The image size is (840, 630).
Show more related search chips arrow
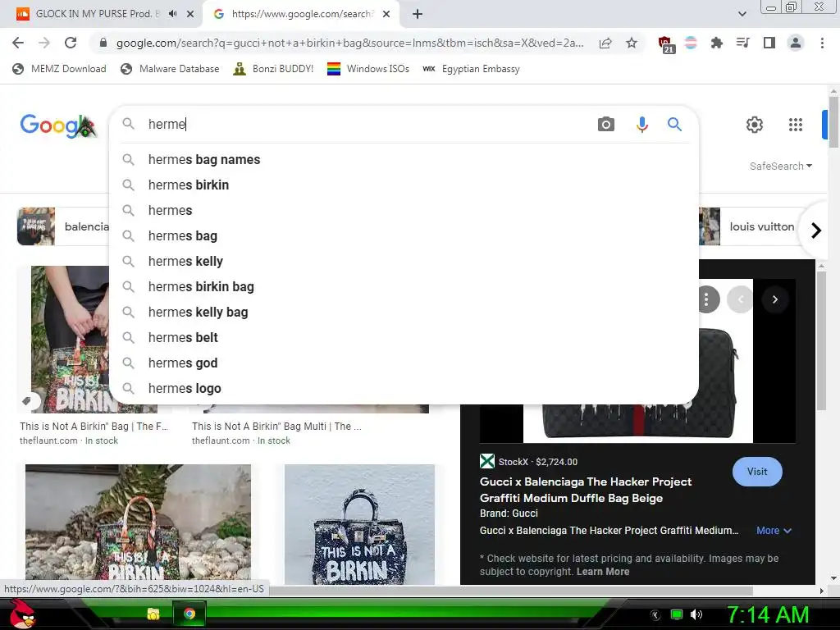(x=816, y=231)
